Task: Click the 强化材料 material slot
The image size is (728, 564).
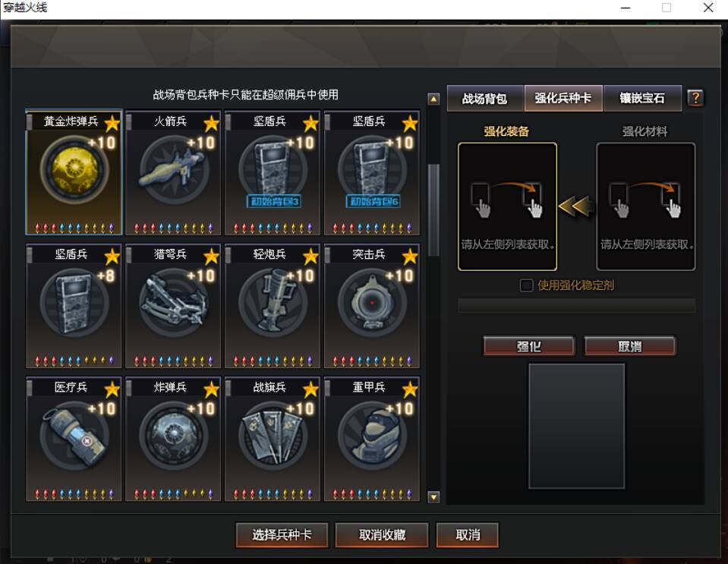Action: 646,206
